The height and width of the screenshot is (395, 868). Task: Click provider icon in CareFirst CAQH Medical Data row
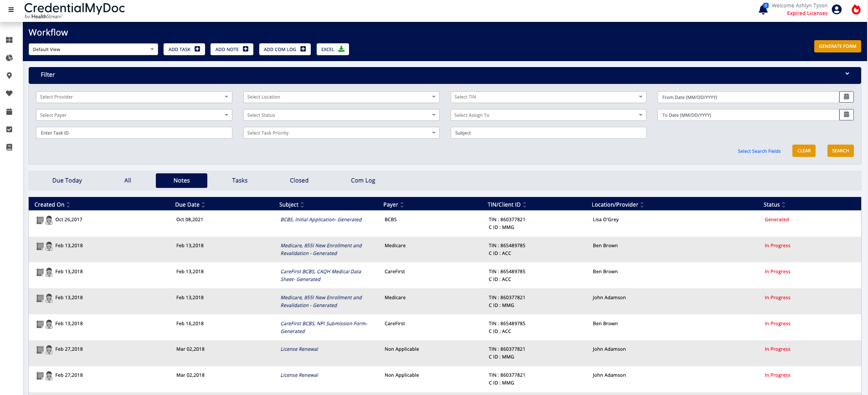[49, 272]
